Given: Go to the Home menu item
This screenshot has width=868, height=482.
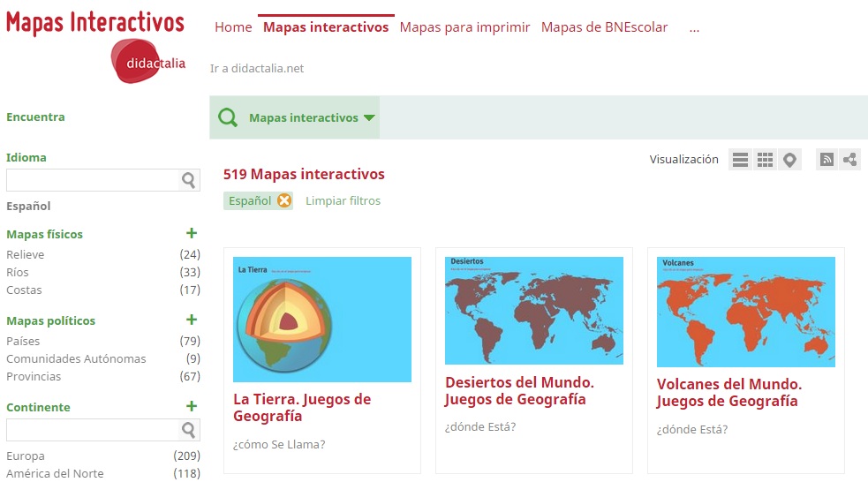Looking at the screenshot, I should (x=233, y=27).
